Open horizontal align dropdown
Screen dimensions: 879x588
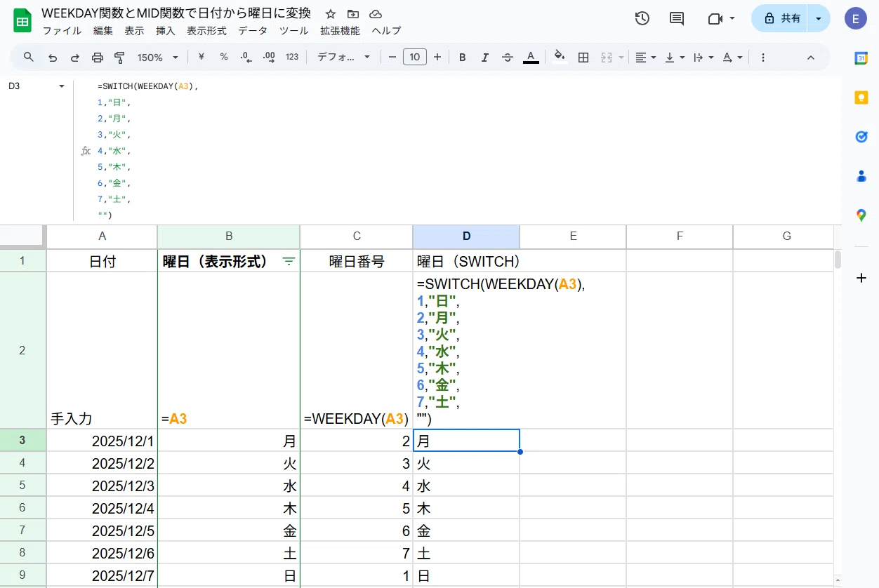point(645,58)
